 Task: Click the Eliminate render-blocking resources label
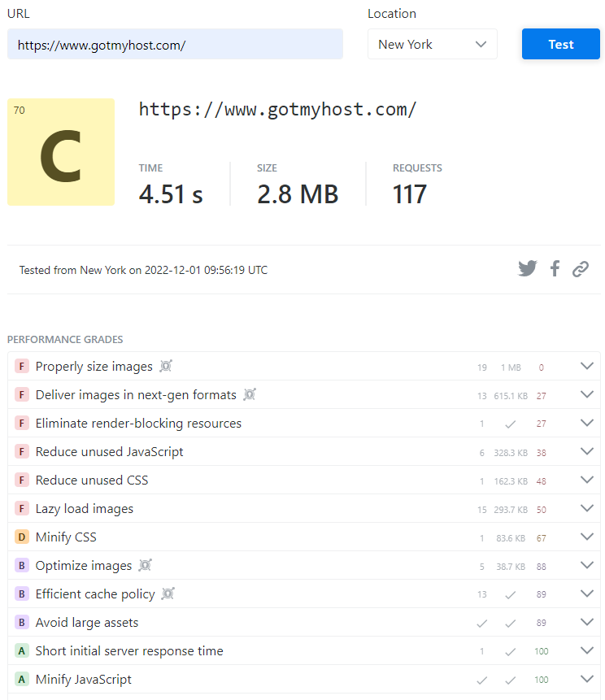tap(138, 424)
